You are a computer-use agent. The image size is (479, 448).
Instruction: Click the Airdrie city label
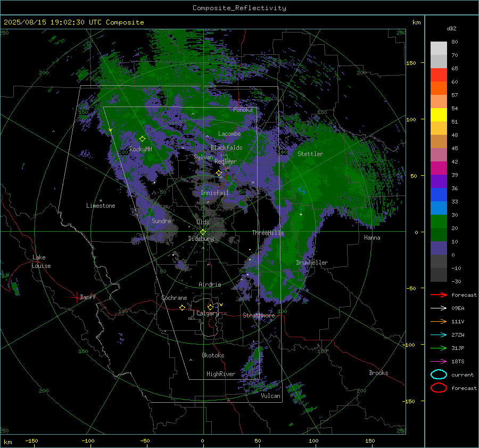[x=210, y=284]
